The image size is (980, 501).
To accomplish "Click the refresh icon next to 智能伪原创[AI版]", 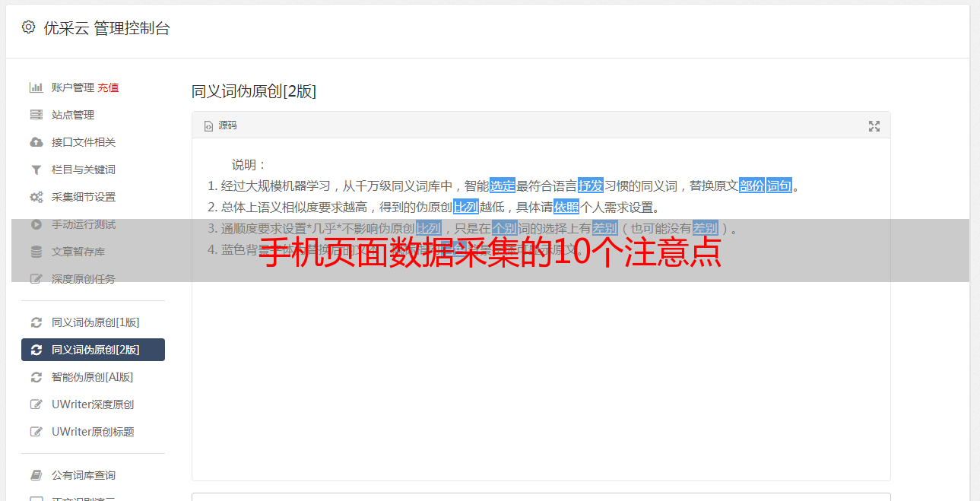I will click(36, 377).
